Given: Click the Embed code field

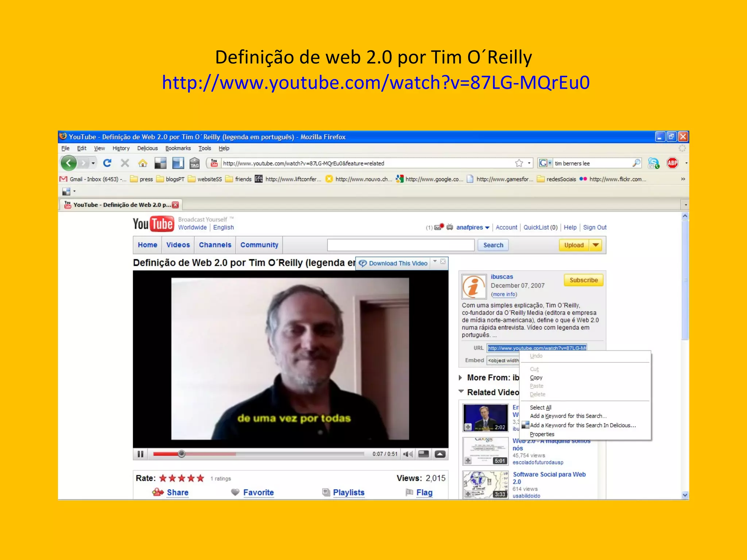Looking at the screenshot, I should [503, 360].
